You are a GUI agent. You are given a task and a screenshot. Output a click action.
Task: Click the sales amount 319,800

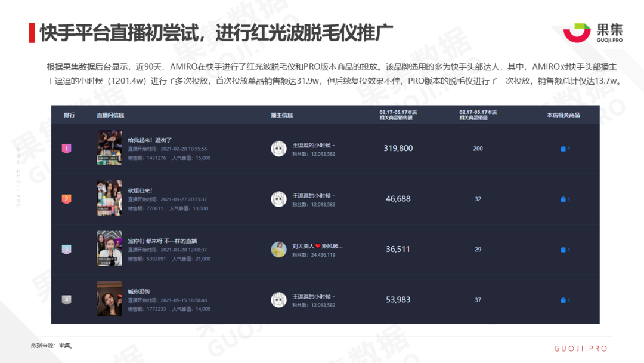[x=398, y=149]
